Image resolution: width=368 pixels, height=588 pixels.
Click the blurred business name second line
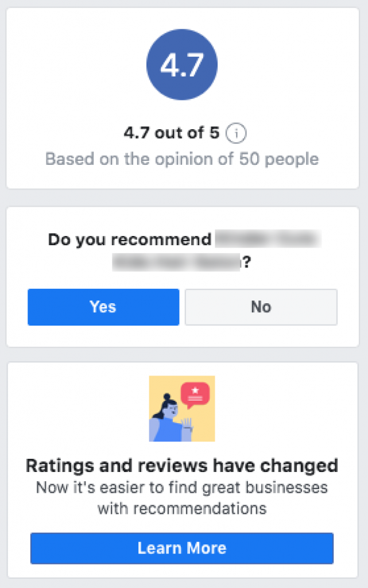pyautogui.click(x=176, y=262)
